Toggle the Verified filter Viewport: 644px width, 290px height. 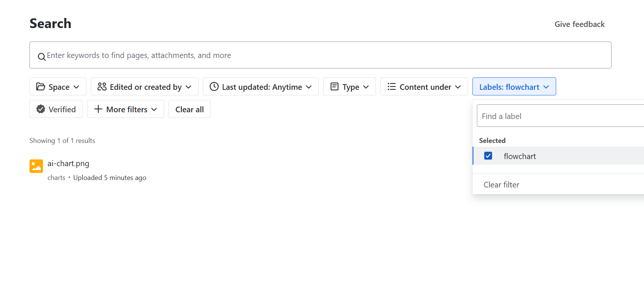pos(56,109)
